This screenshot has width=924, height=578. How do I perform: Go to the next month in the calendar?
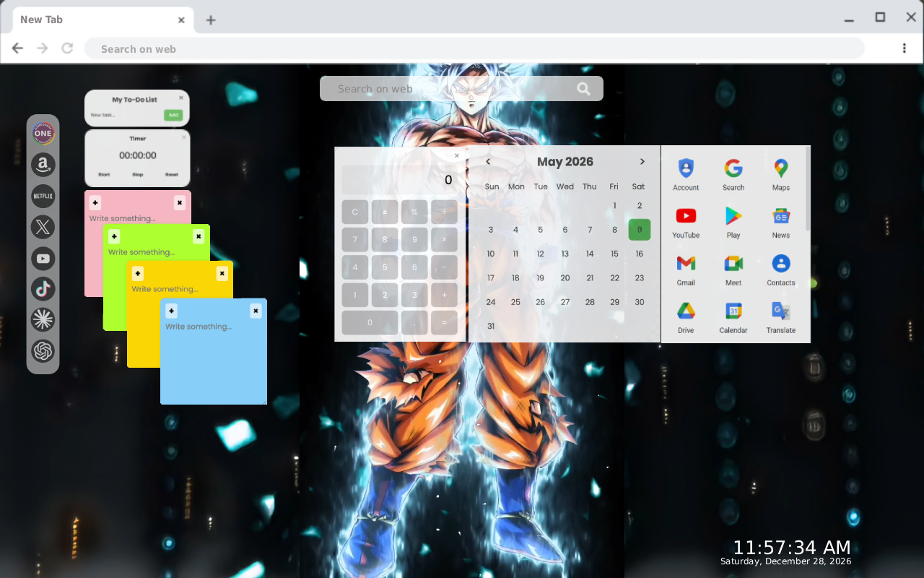(x=642, y=162)
